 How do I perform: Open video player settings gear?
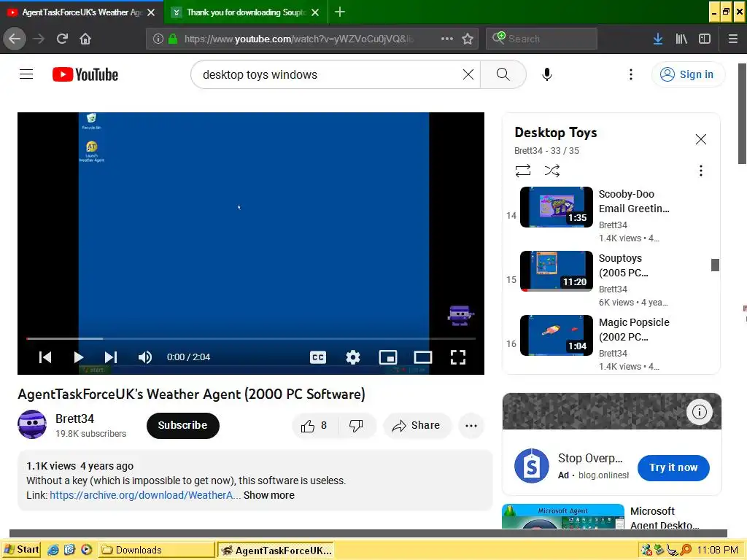click(353, 357)
